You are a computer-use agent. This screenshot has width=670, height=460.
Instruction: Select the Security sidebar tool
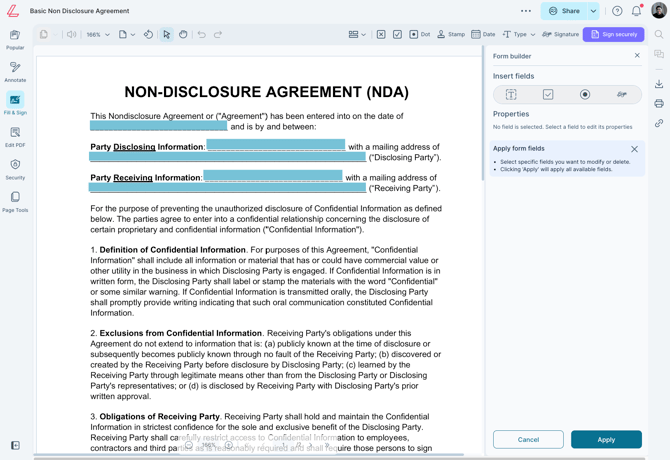click(x=15, y=168)
